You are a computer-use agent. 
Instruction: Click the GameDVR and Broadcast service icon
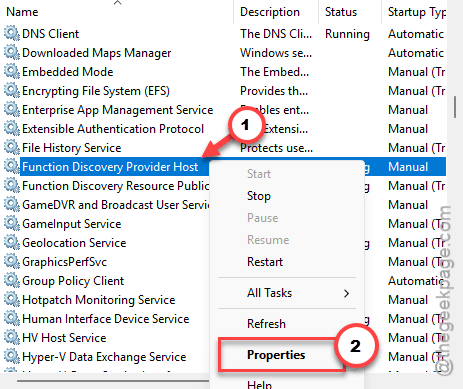(x=12, y=205)
